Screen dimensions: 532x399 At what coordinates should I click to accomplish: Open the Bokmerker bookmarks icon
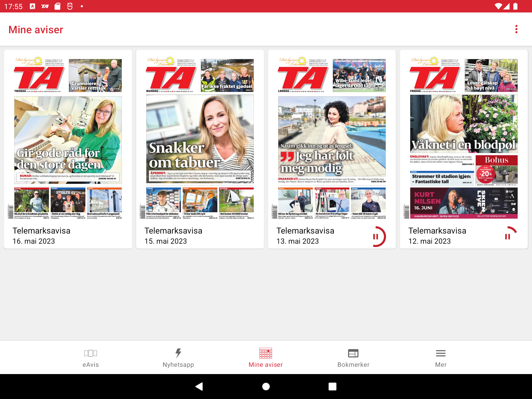353,353
